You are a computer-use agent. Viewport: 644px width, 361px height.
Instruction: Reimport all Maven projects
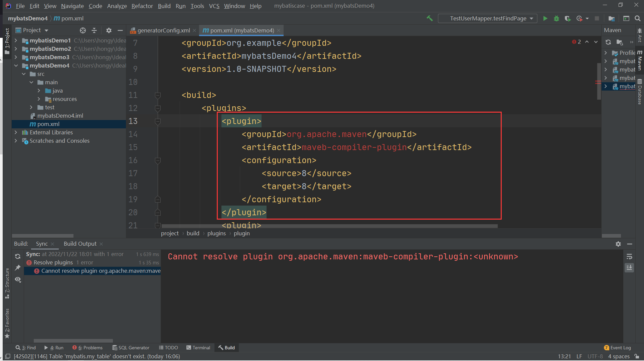tap(608, 42)
